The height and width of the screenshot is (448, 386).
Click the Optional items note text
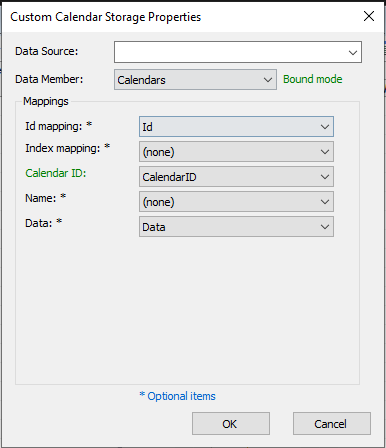(177, 396)
